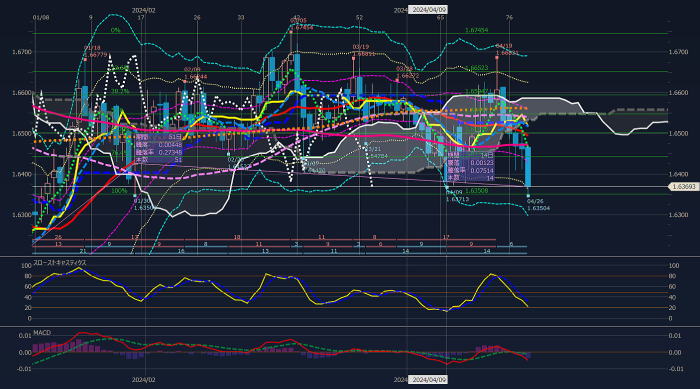Click the 1.6300 label on left price axis
Image resolution: width=700 pixels, height=389 pixels.
tap(21, 214)
